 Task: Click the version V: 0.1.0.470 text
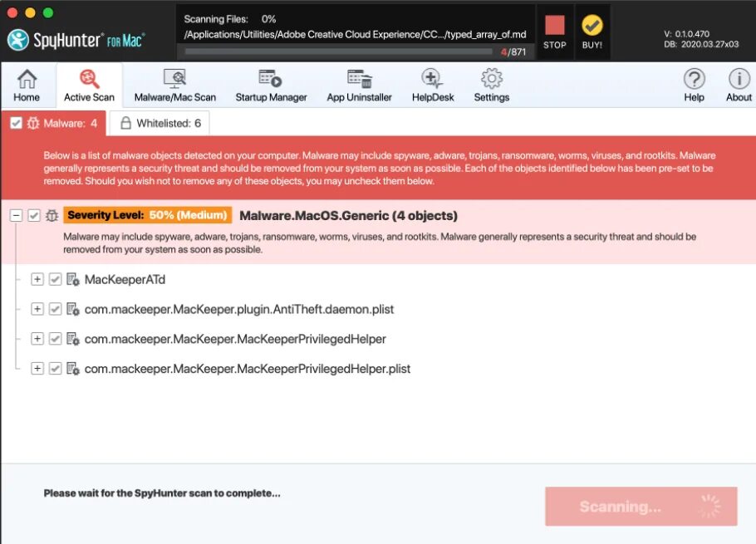686,34
